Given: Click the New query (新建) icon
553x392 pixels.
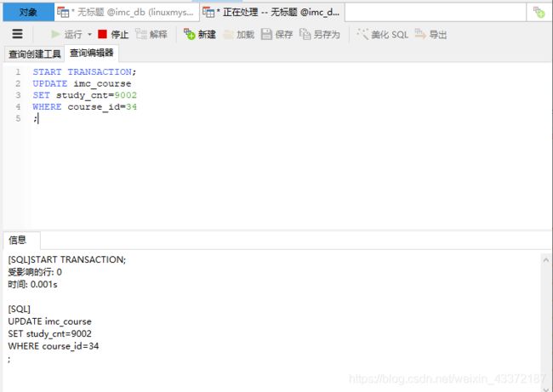Looking at the screenshot, I should (190, 34).
